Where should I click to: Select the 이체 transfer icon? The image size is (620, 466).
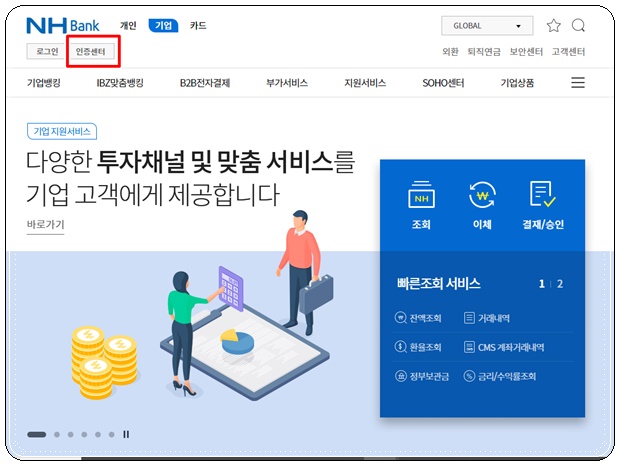pos(482,206)
